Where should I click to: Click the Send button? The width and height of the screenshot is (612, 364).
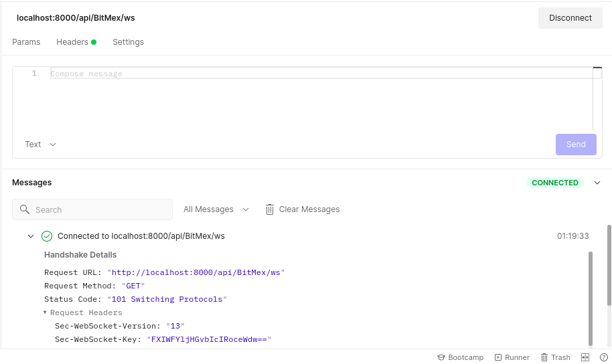tap(576, 145)
